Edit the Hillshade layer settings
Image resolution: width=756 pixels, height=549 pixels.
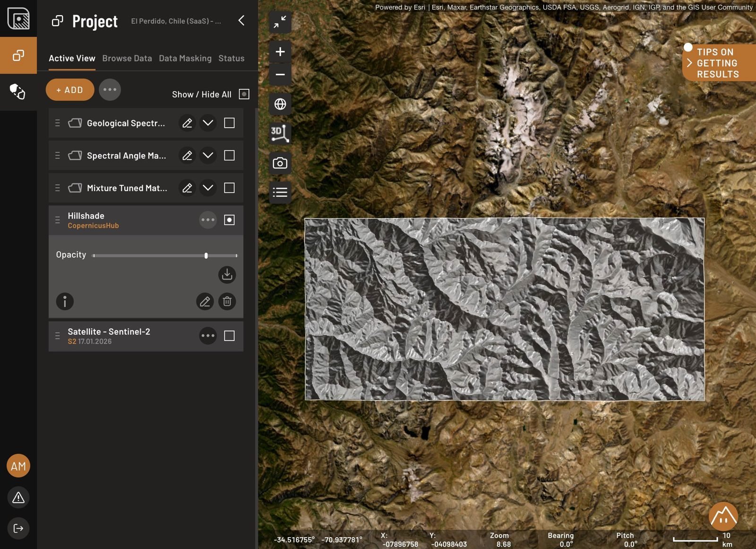click(x=205, y=301)
